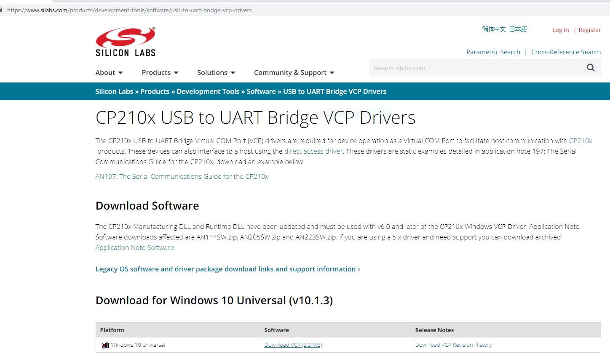Click Download VCP (2.3 MB) link
This screenshot has height=364, width=610.
(293, 345)
